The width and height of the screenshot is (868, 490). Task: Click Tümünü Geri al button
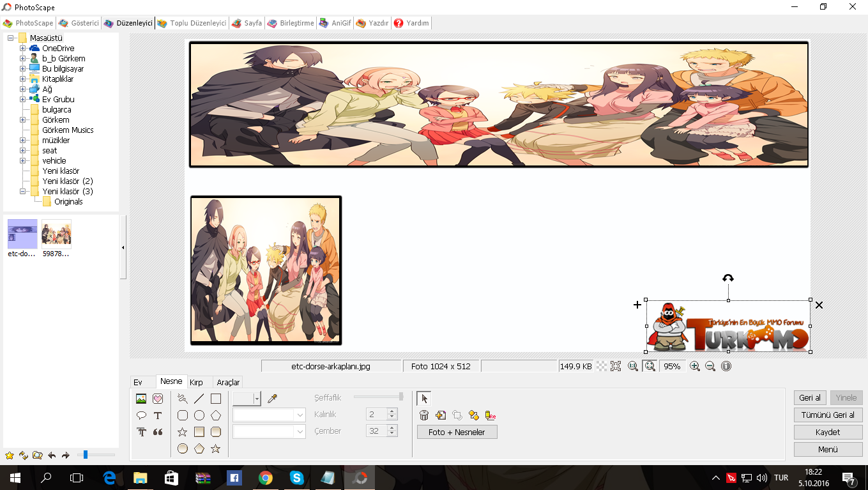coord(828,415)
